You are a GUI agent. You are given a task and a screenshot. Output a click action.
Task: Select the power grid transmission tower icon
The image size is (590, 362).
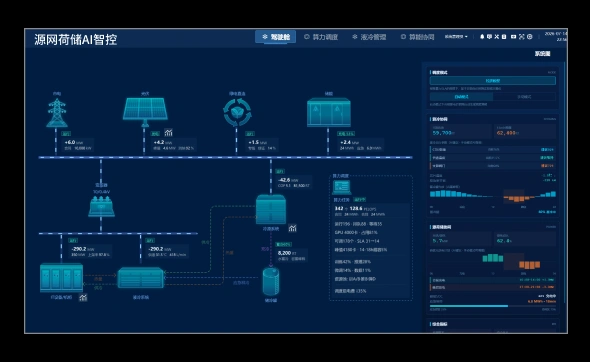pos(57,113)
